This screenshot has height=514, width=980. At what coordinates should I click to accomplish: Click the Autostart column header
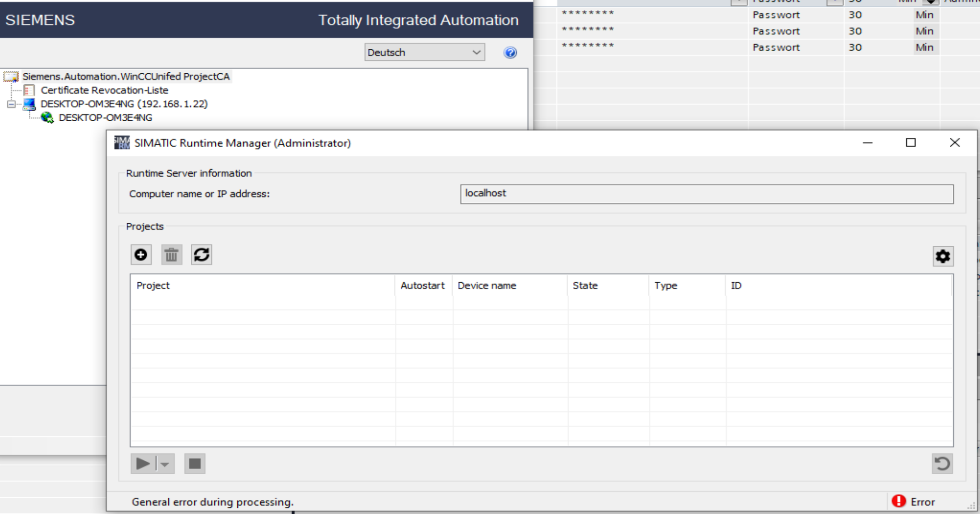click(x=422, y=286)
